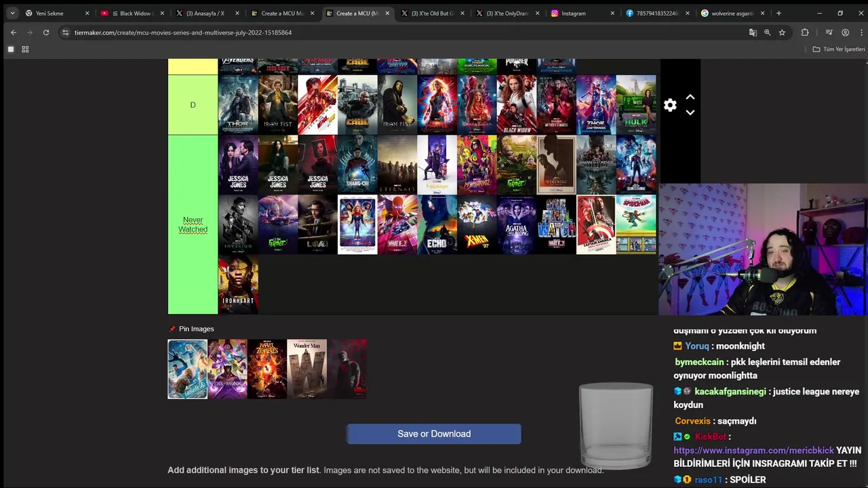Click the kacakafgansinegi username in chat
Image resolution: width=868 pixels, height=488 pixels.
pos(730,392)
